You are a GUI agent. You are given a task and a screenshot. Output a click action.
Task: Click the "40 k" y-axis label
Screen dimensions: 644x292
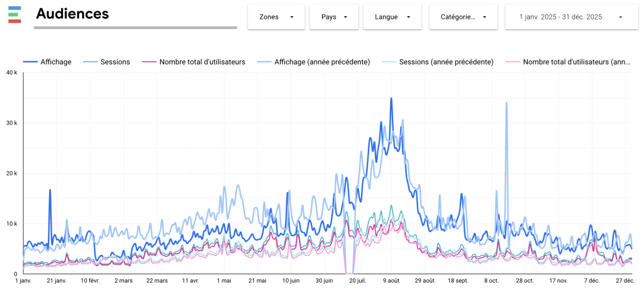pos(11,73)
